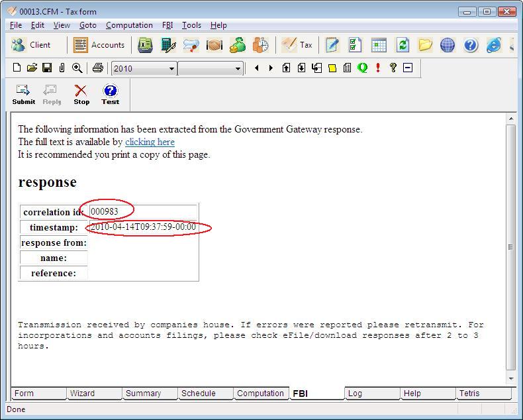Open the Tax toolbar button
Image resolution: width=523 pixels, height=420 pixels.
click(297, 45)
